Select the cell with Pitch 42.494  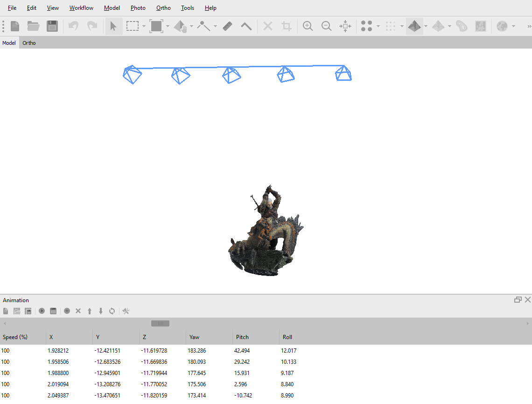[256, 350]
